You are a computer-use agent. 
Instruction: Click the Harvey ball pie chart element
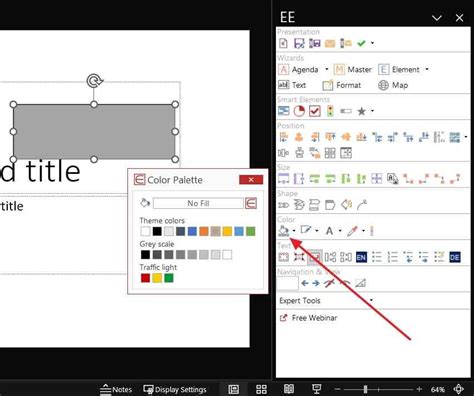tap(299, 111)
